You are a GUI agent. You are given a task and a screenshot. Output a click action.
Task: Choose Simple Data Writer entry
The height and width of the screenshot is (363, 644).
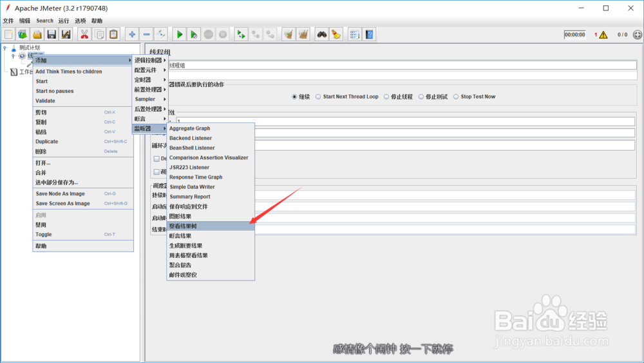click(x=211, y=186)
